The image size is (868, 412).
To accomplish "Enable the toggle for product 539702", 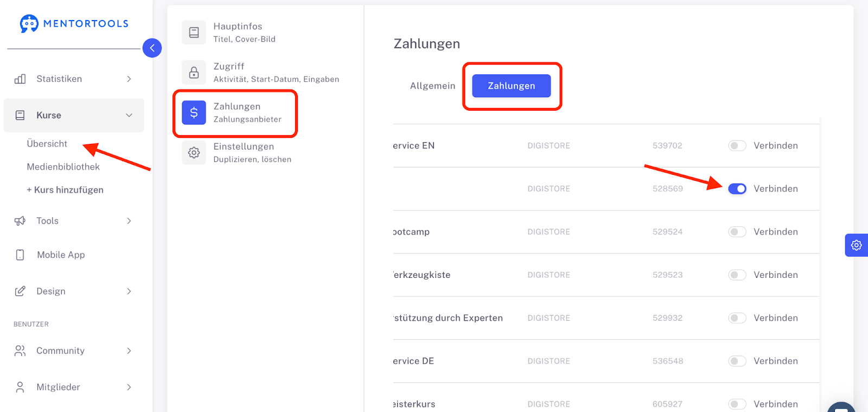I will [737, 145].
